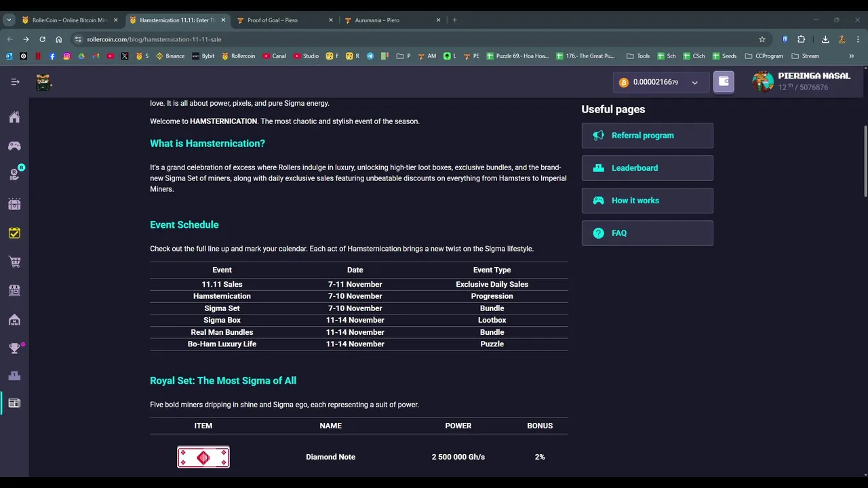Show more bookmarks with the chevron
This screenshot has width=868, height=488.
[x=852, y=56]
